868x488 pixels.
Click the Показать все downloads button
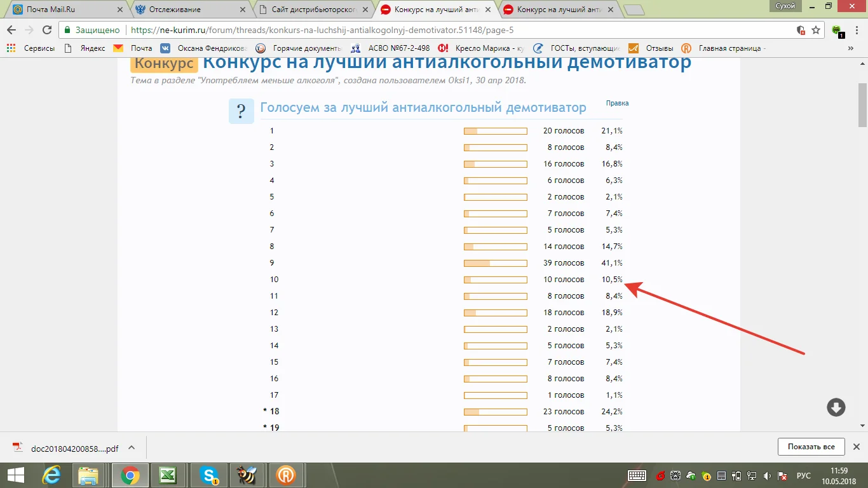pos(811,447)
